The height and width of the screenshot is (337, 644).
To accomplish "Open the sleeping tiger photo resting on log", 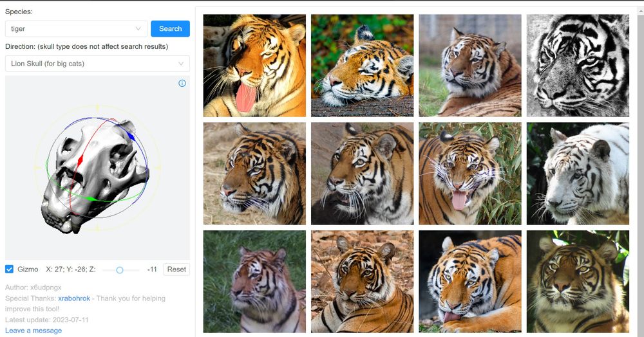I will pyautogui.click(x=362, y=66).
